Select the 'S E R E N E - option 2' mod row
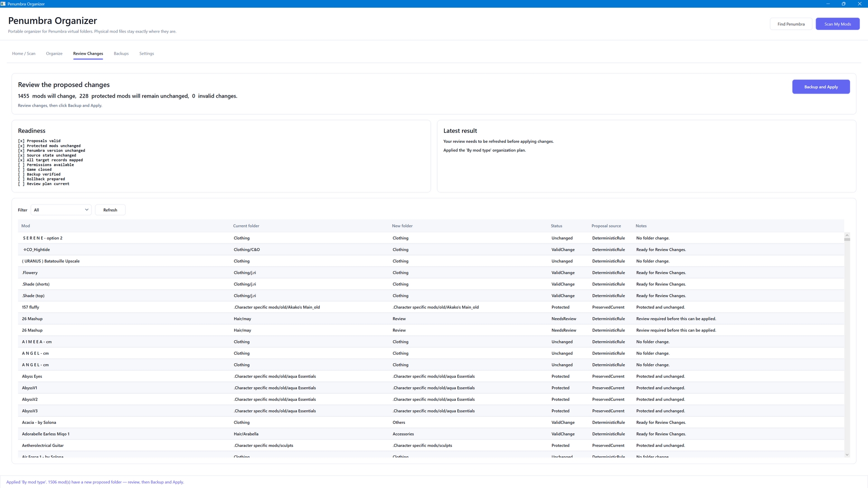 pyautogui.click(x=431, y=238)
